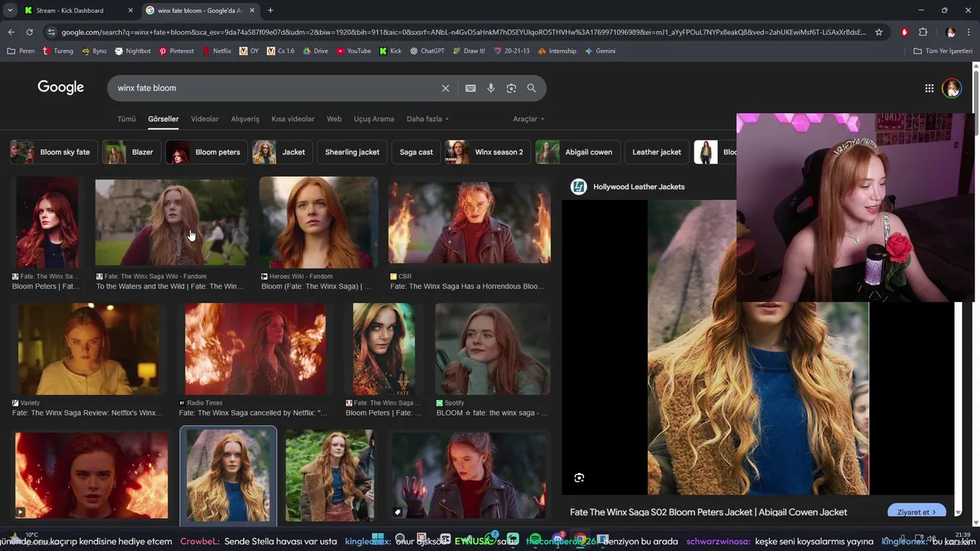The width and height of the screenshot is (980, 551).
Task: Open the YouTube bookmark
Action: (354, 51)
